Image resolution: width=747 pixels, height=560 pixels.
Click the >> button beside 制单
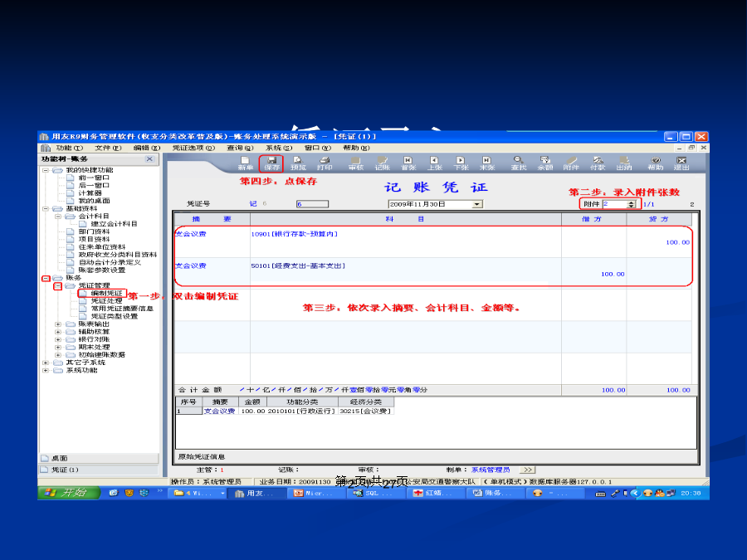click(x=527, y=470)
